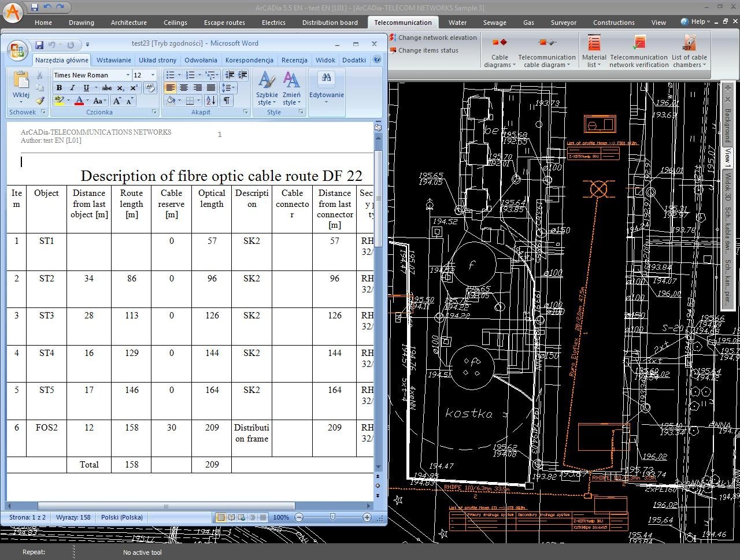Enable align left paragraph button
This screenshot has width=740, height=560.
coord(170,88)
